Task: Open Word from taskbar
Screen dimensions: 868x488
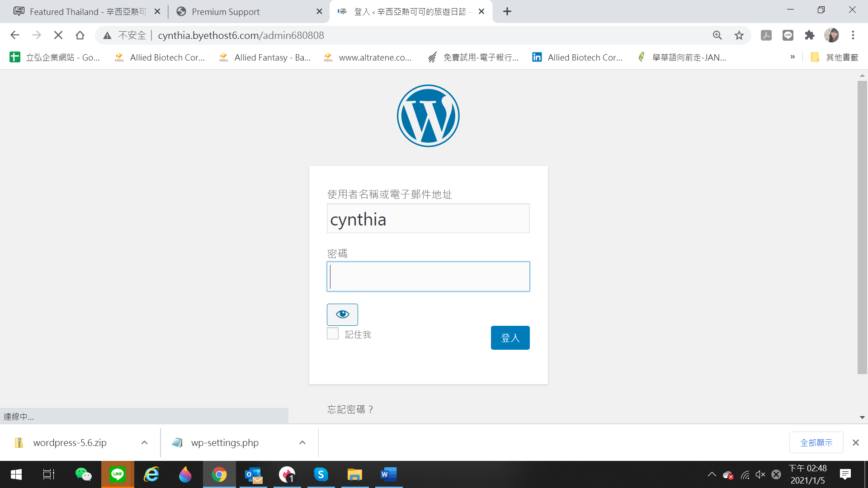Action: coord(389,474)
